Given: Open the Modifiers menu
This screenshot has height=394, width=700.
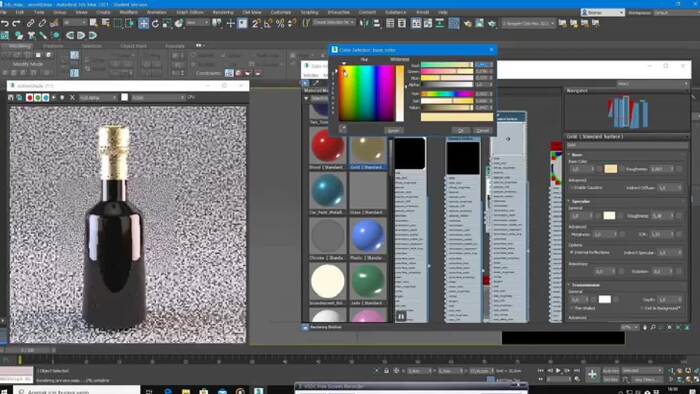Looking at the screenshot, I should [129, 12].
